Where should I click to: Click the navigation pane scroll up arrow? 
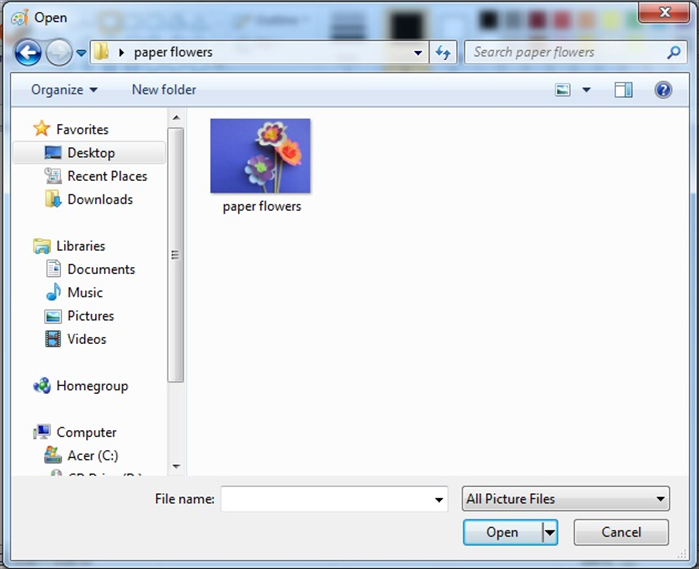coord(176,118)
